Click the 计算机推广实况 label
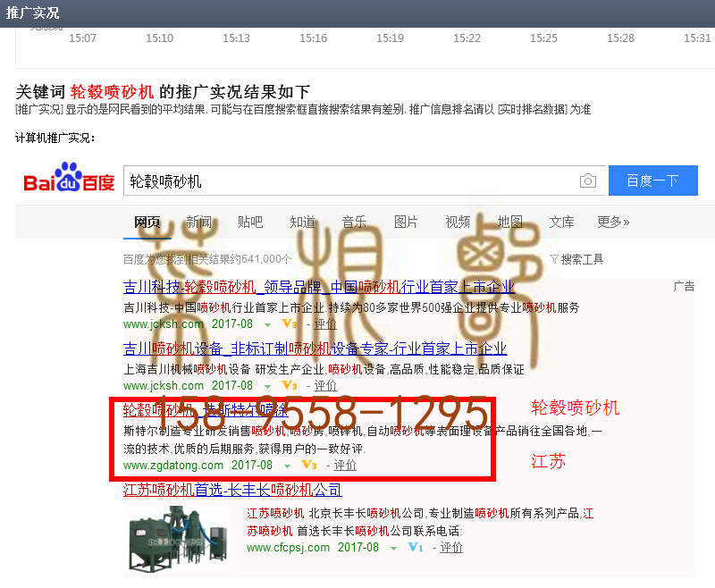715x588 pixels. tap(55, 138)
